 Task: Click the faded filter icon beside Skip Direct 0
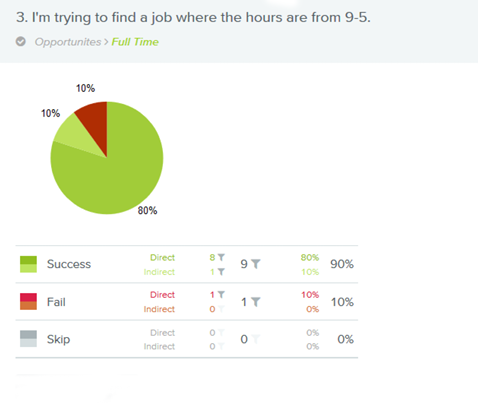click(221, 332)
